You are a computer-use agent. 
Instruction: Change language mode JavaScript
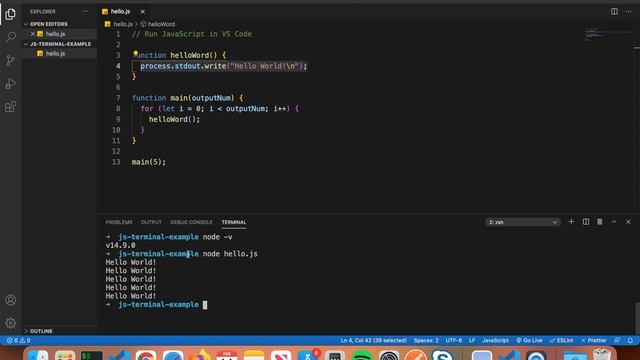pyautogui.click(x=495, y=340)
